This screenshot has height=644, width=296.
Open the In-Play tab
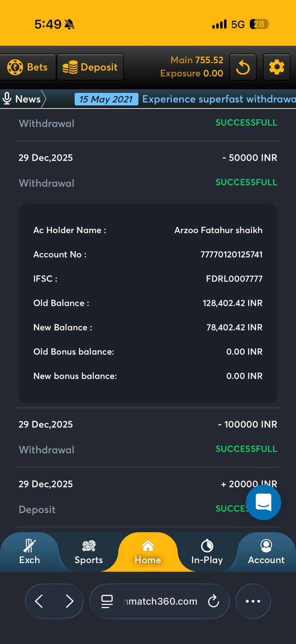pos(207,552)
